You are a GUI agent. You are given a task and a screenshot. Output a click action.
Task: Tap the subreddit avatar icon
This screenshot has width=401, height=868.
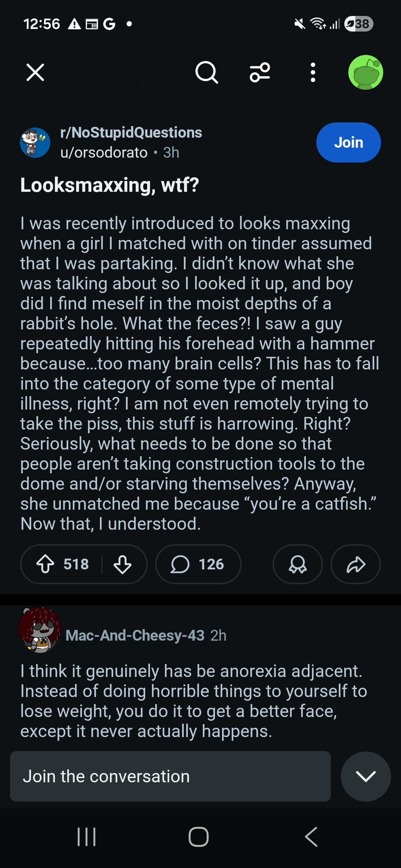[x=35, y=142]
